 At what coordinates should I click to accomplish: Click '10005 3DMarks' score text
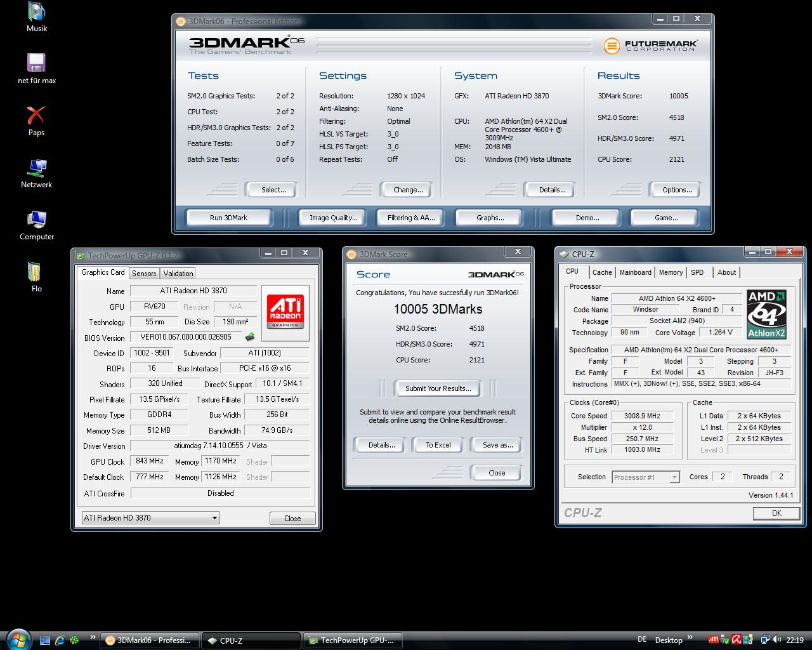[x=438, y=309]
